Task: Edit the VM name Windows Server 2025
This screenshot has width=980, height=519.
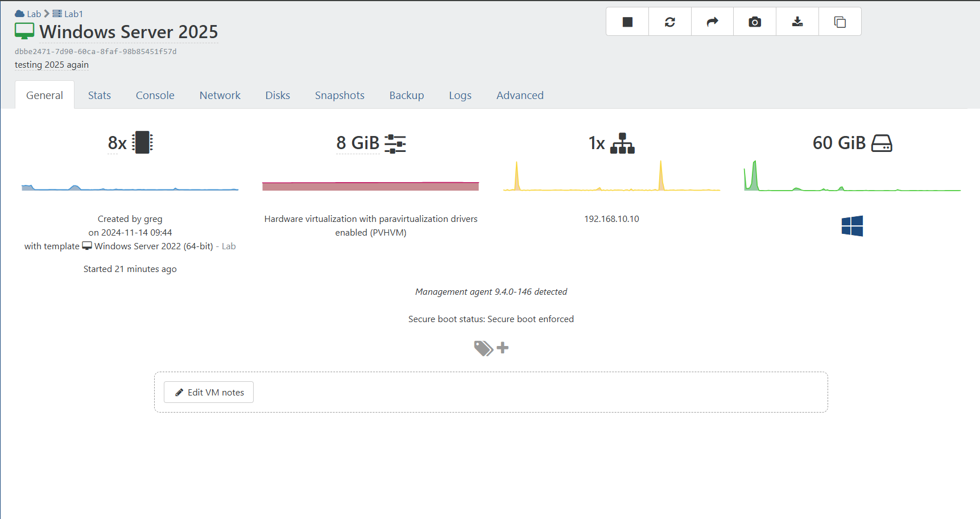Action: point(129,32)
